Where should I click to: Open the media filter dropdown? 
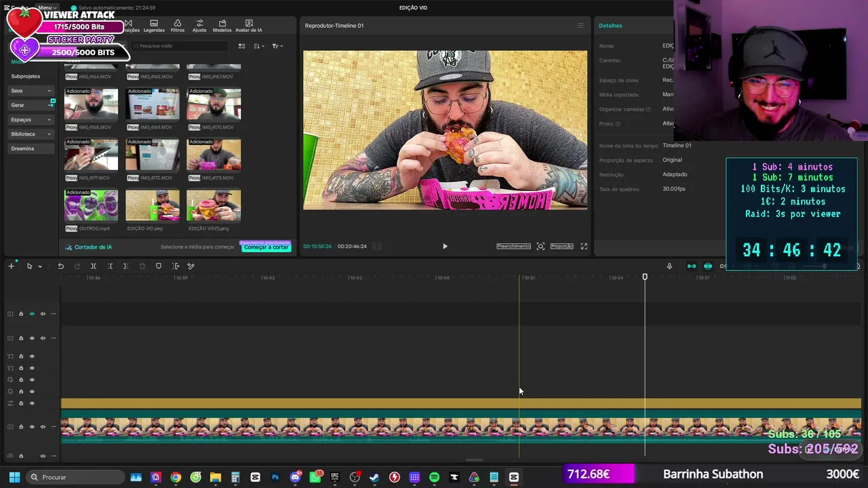coord(277,46)
